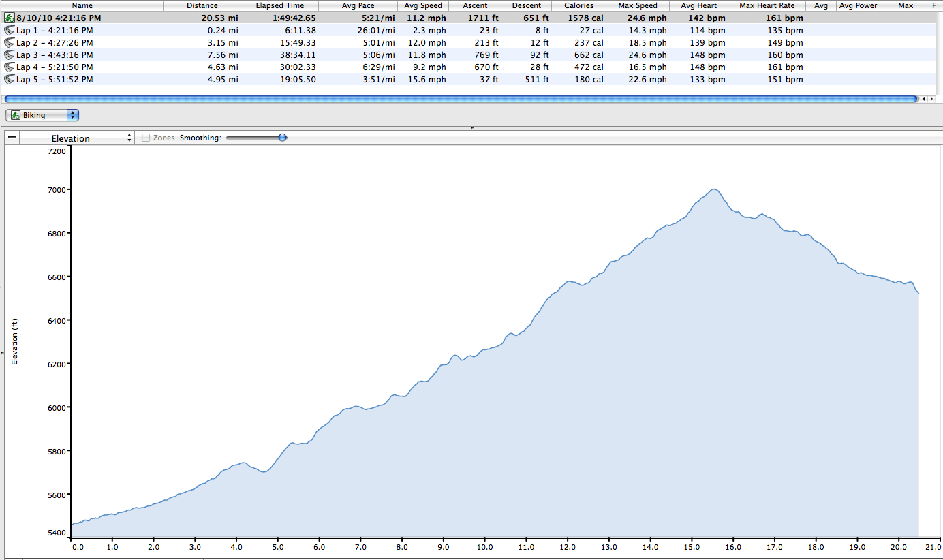The width and height of the screenshot is (943, 560).
Task: Click the Avg Heart column header
Action: point(698,5)
